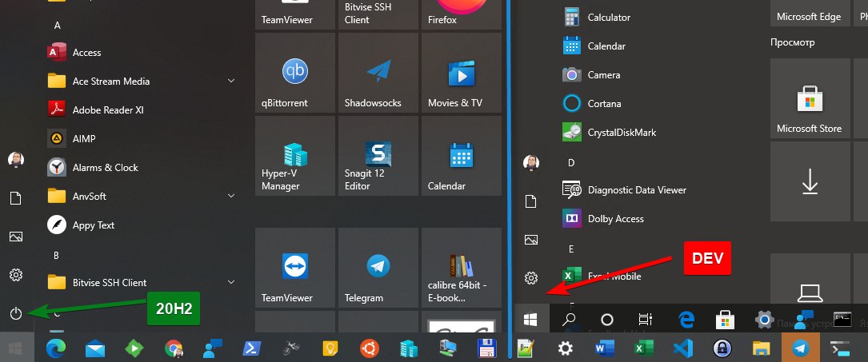Click the bright Start button on DEV taskbar
This screenshot has height=362, width=868.
(x=531, y=319)
